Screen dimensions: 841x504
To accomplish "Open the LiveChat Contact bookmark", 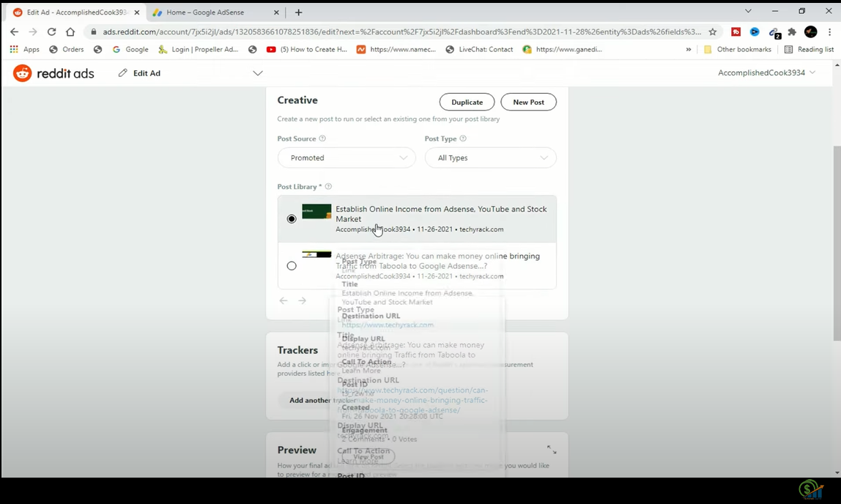I will click(x=480, y=49).
